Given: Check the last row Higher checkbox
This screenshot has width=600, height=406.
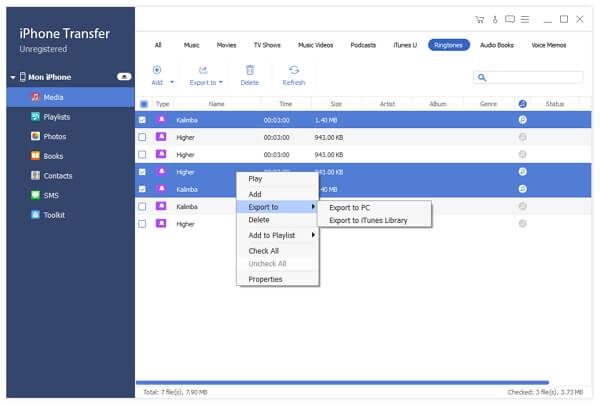Looking at the screenshot, I should [142, 224].
